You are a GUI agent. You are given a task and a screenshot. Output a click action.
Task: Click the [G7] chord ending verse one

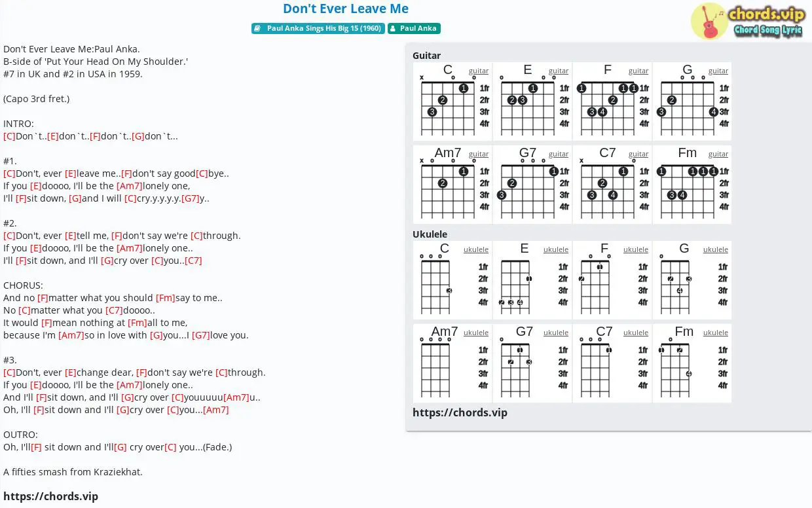click(x=191, y=198)
